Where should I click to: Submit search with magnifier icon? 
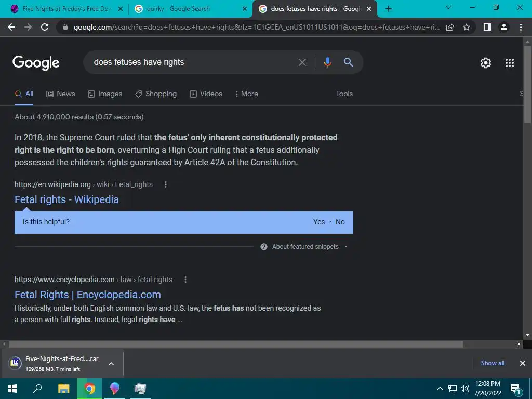348,62
